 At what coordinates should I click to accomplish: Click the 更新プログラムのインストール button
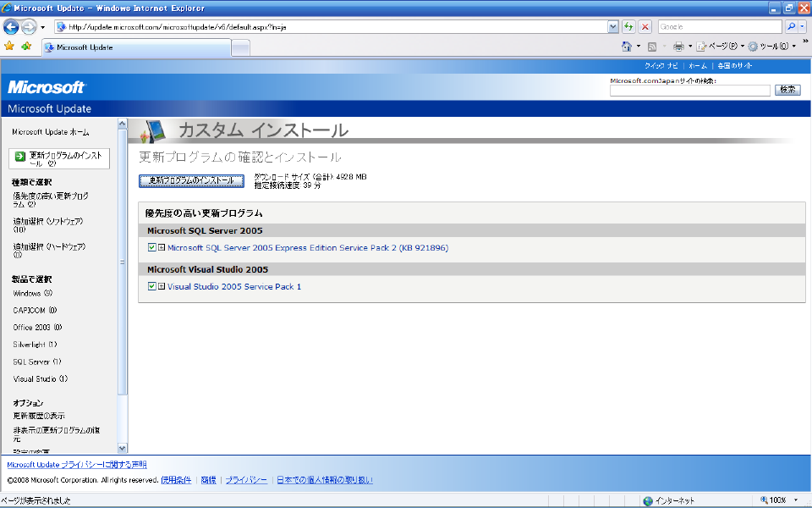tap(192, 180)
